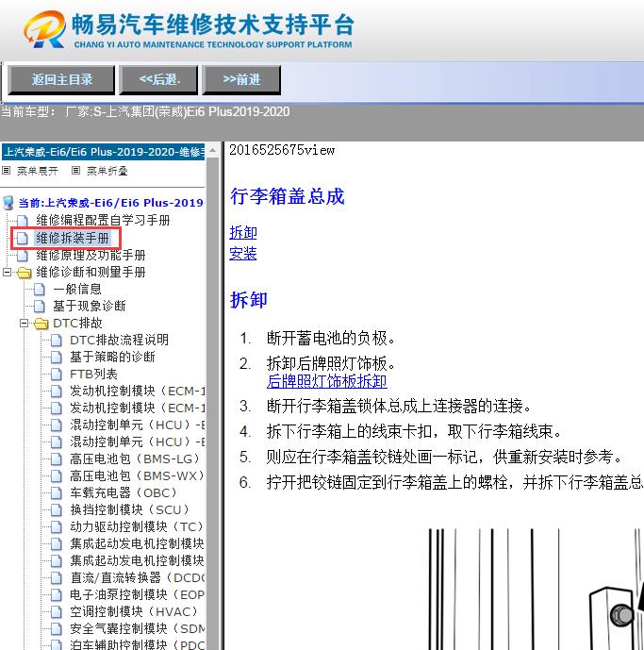Jump to the 安装 section link
This screenshot has height=650, width=644.
pos(243,253)
